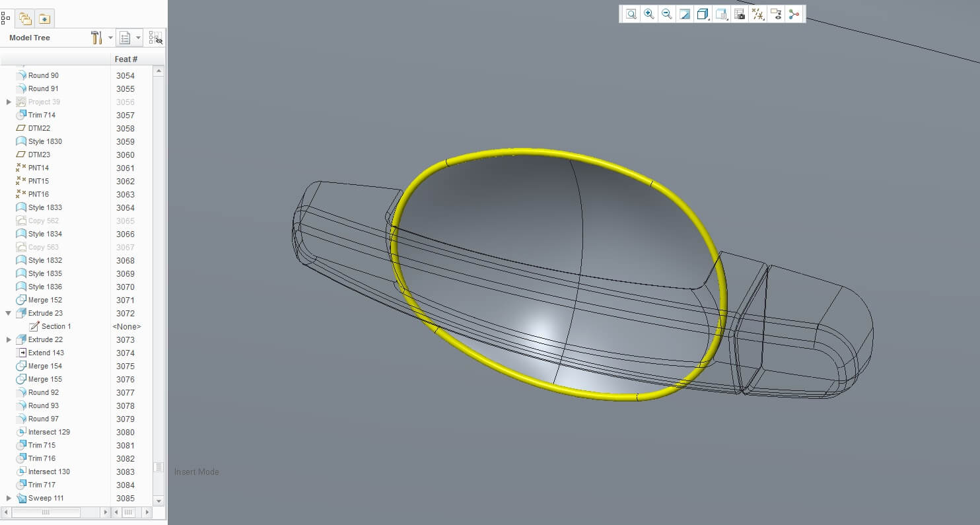This screenshot has height=525, width=980.
Task: Click the tree scrollbar up arrow
Action: (158, 71)
